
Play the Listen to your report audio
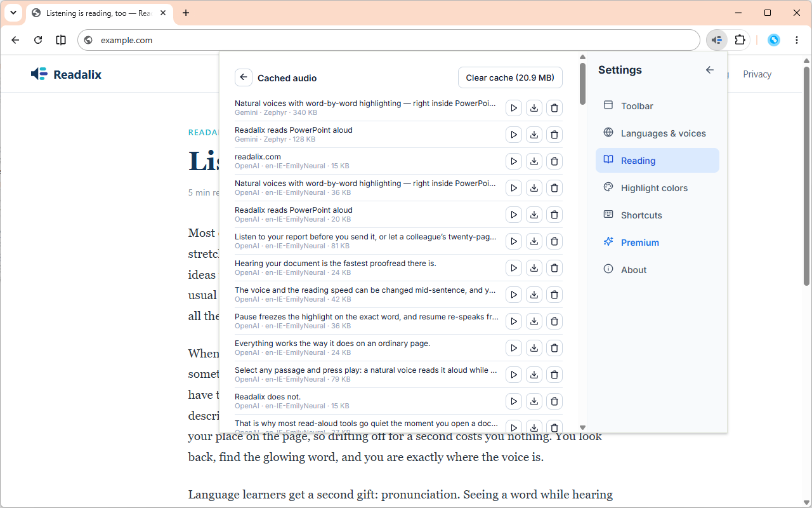coord(514,241)
